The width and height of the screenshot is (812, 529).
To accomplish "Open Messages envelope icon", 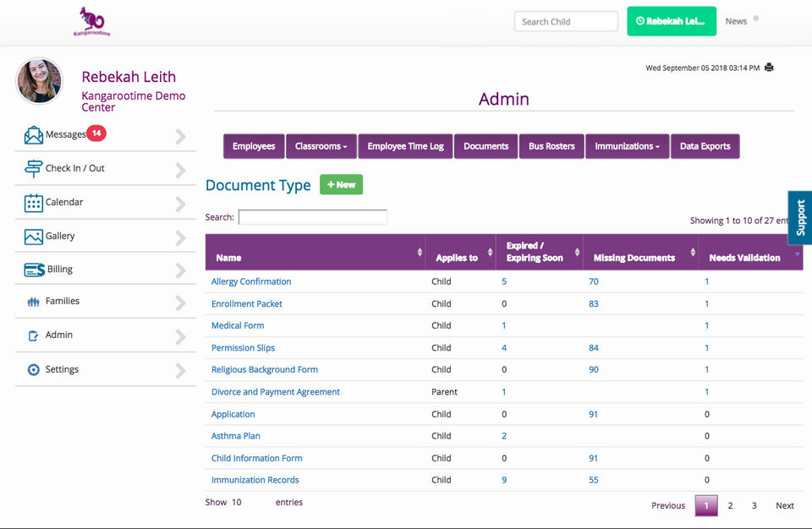I will pos(34,134).
